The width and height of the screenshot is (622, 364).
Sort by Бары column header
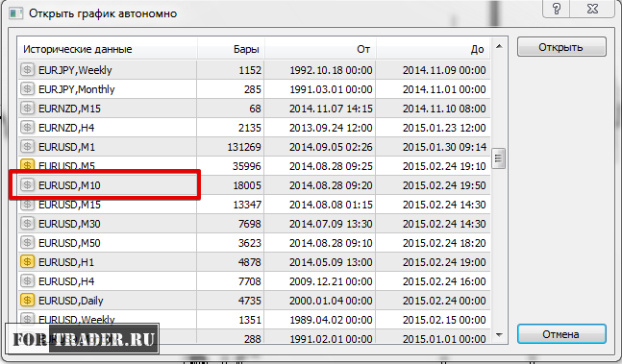231,49
